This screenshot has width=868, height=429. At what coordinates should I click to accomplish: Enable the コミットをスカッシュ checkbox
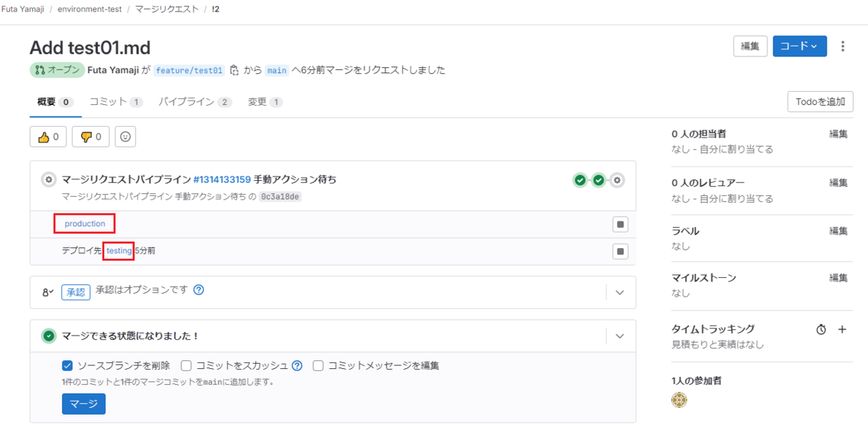(x=186, y=365)
